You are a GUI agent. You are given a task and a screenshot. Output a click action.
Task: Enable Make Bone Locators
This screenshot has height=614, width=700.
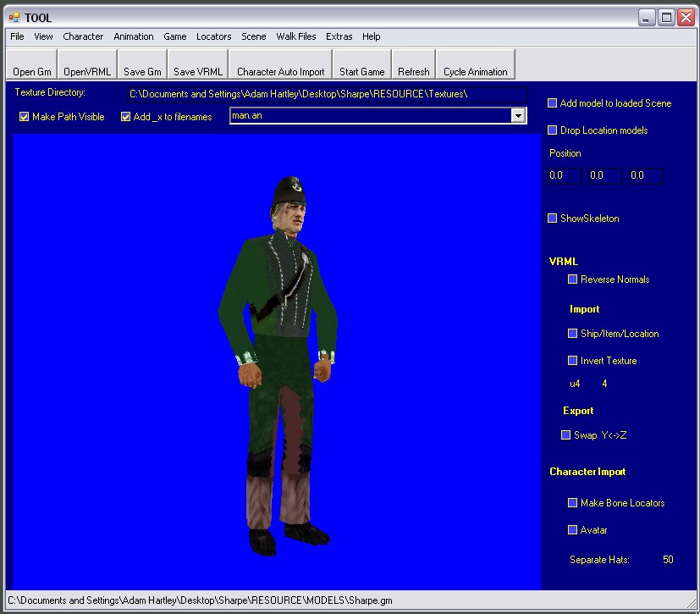coord(572,503)
